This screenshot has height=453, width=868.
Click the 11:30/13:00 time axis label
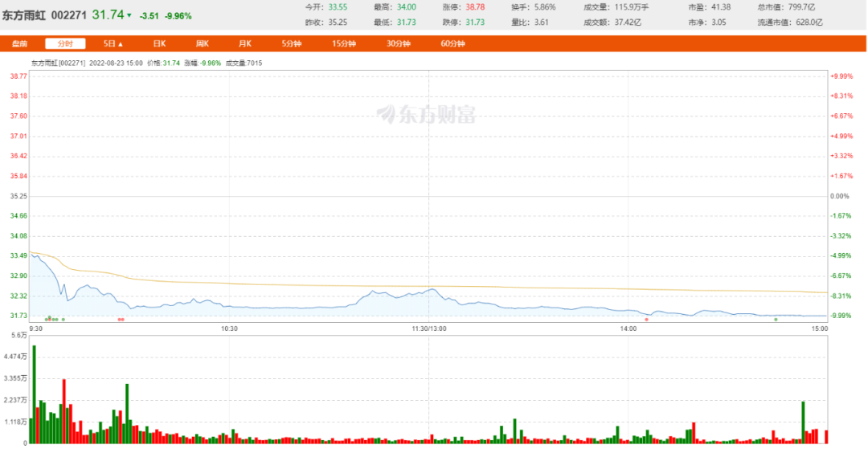429,329
